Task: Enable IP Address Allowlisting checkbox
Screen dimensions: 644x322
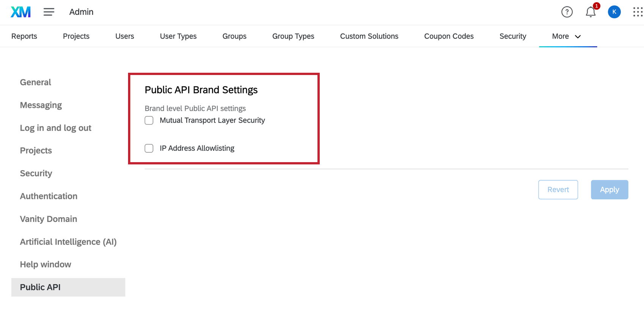Action: pos(149,148)
